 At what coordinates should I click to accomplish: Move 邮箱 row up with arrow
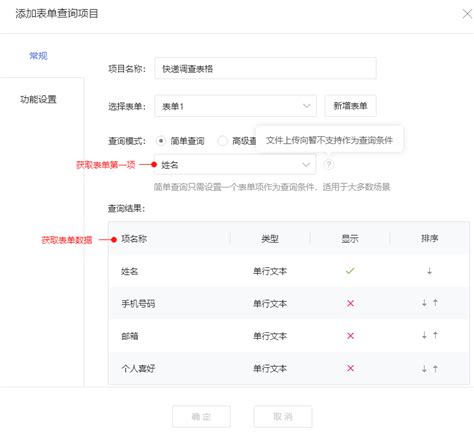[435, 335]
